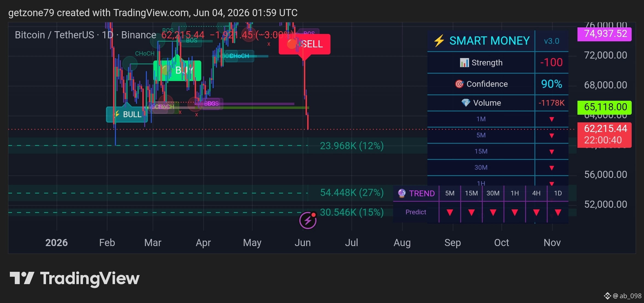This screenshot has height=303, width=644.
Task: Click the lightning icon in the BULL label
Action: 117,114
